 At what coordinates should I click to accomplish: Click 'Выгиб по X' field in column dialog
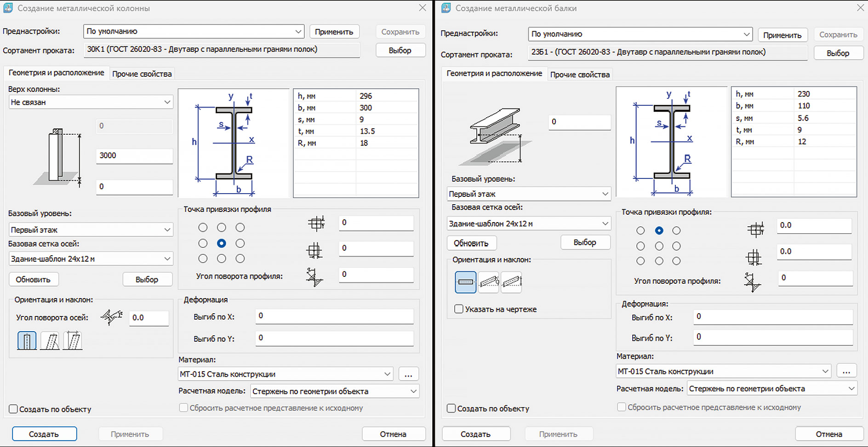[335, 316]
